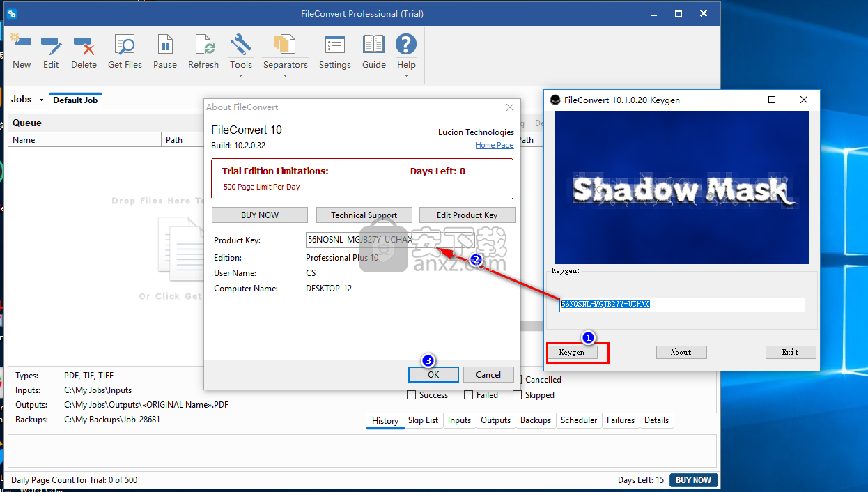Click the 'Days Left: 15' status text
The image size is (868, 492).
641,480
